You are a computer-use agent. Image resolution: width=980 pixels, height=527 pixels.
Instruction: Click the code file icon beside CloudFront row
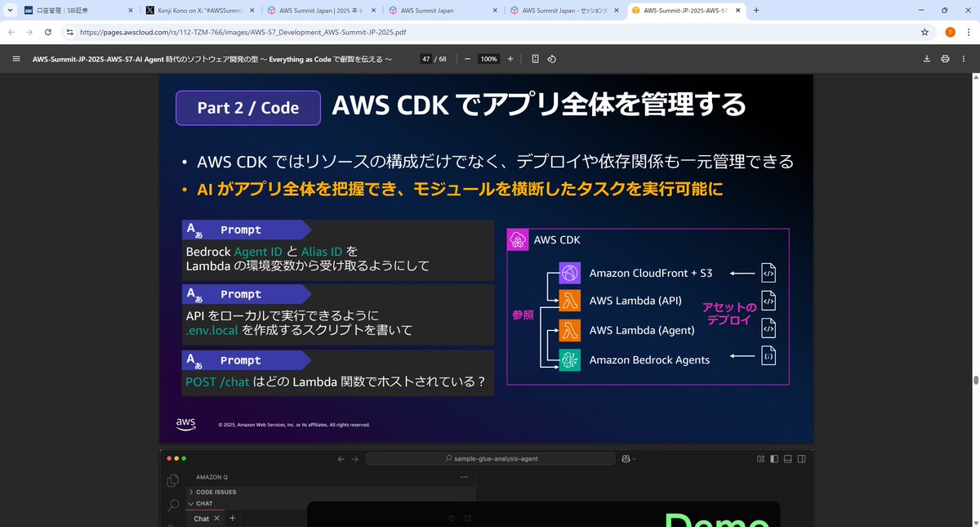click(x=768, y=273)
